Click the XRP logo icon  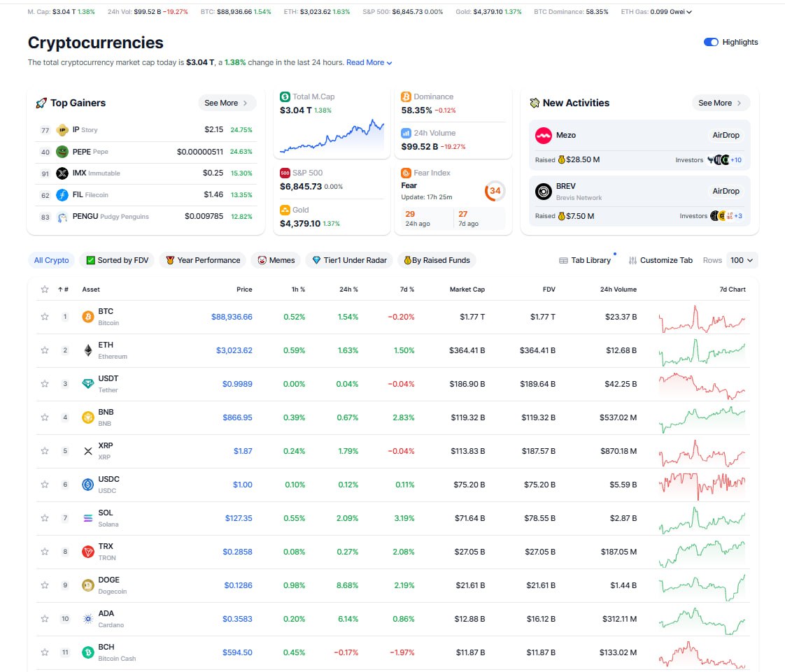click(87, 451)
